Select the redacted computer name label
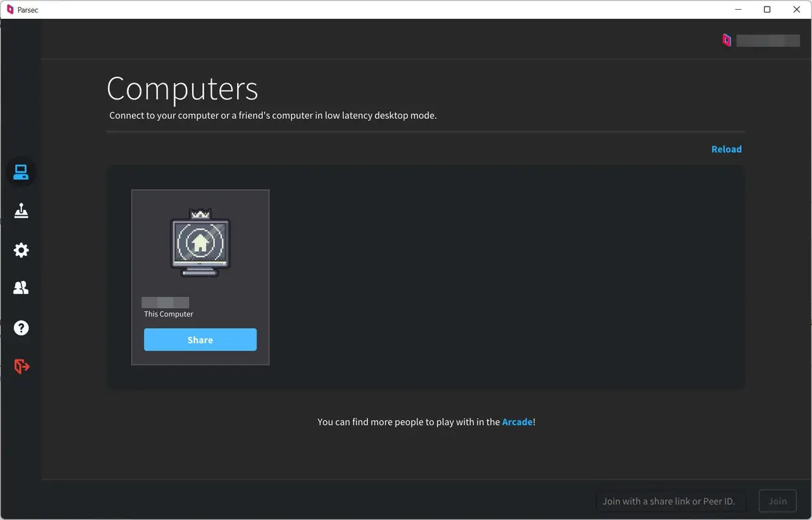 coord(165,302)
